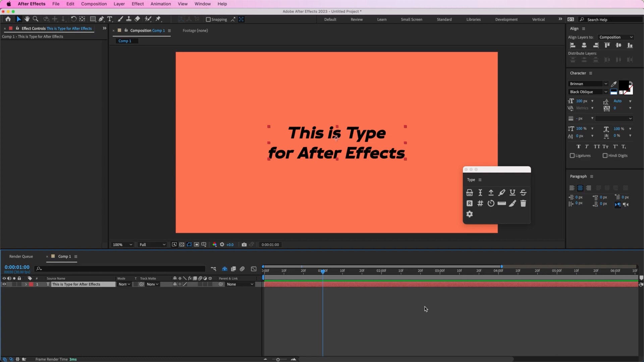Click the underline icon in Type panel
Viewport: 644px width, 362px height.
513,192
